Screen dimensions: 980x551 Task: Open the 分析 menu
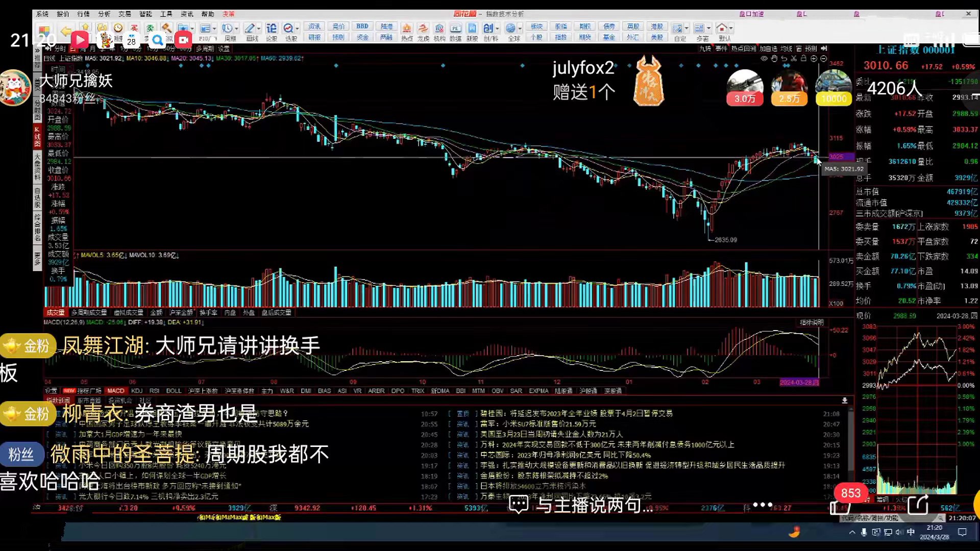pos(104,14)
